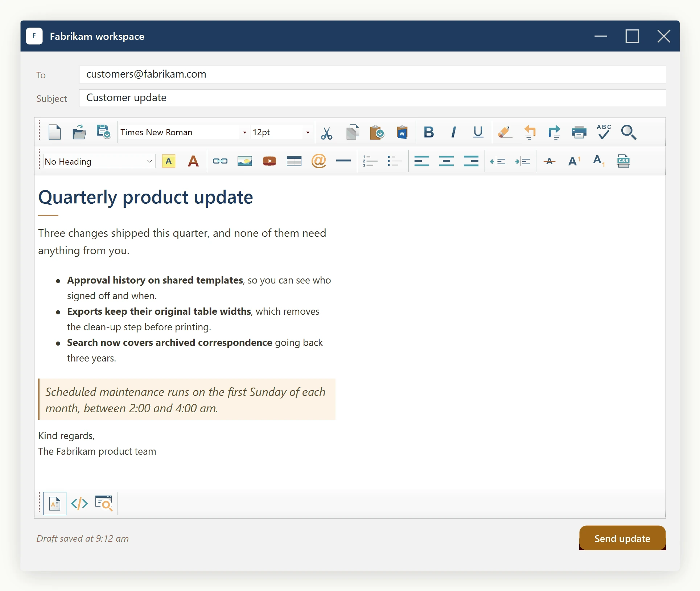The image size is (700, 591).
Task: Click the 'Kind regards,' line
Action: point(66,436)
